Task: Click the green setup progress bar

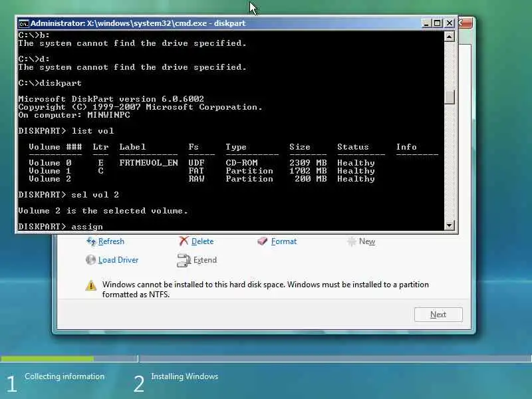Action: point(47,358)
